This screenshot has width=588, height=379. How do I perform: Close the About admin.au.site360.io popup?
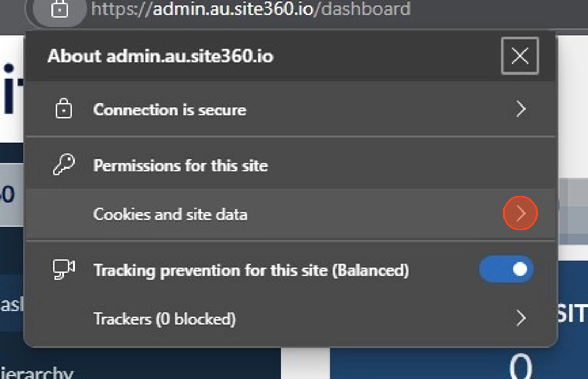[520, 56]
